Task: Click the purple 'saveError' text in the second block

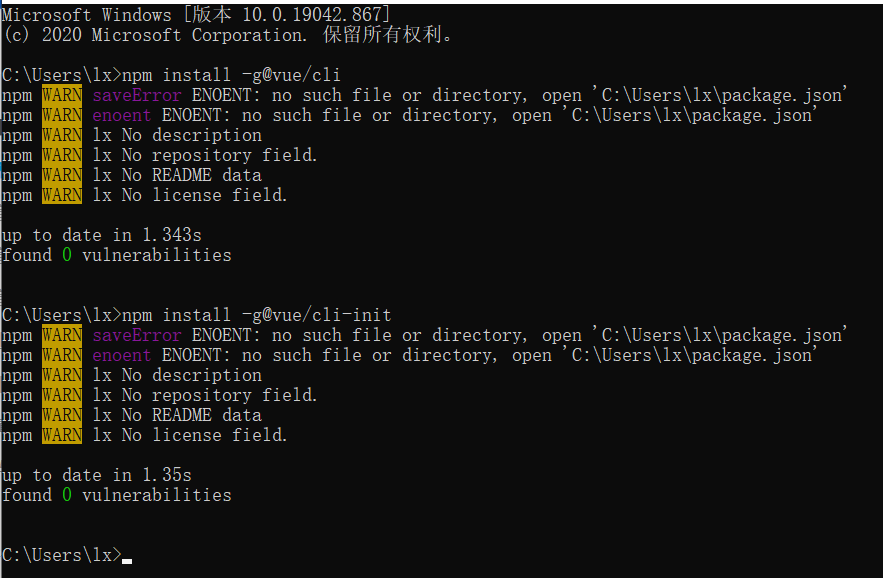Action: point(137,335)
